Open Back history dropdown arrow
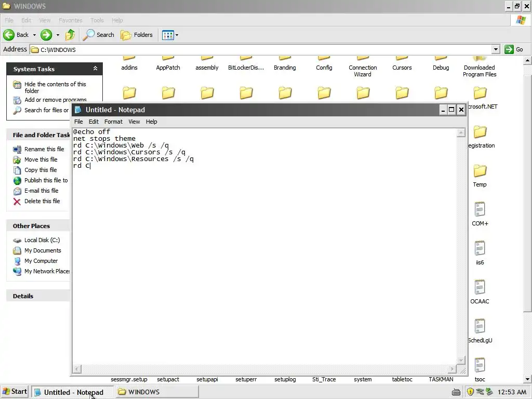Image resolution: width=532 pixels, height=399 pixels. tap(34, 35)
